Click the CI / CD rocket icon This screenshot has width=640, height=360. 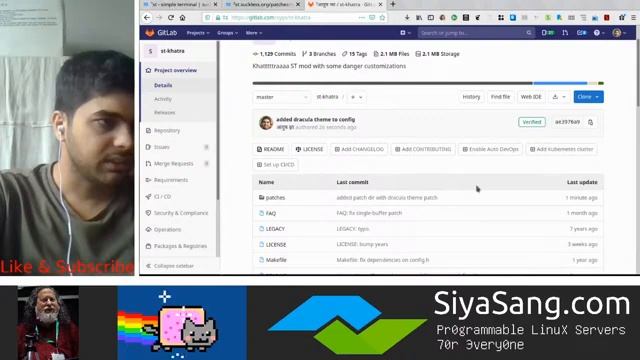[148, 197]
